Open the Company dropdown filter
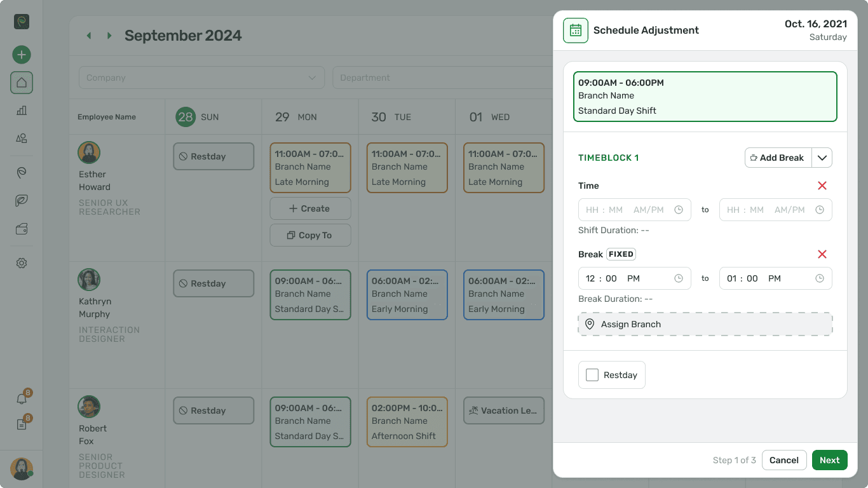Image resolution: width=868 pixels, height=488 pixels. coord(201,78)
